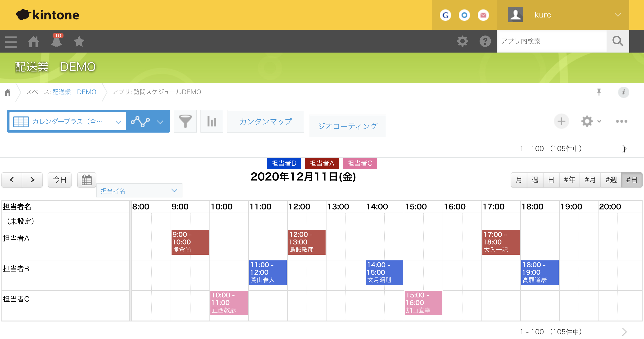Click the (未設定) row label

(21, 221)
